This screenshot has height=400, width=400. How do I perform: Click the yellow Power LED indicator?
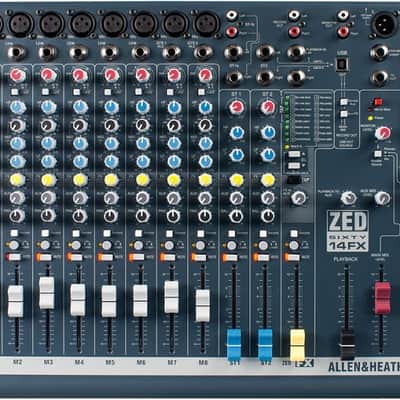(371, 118)
